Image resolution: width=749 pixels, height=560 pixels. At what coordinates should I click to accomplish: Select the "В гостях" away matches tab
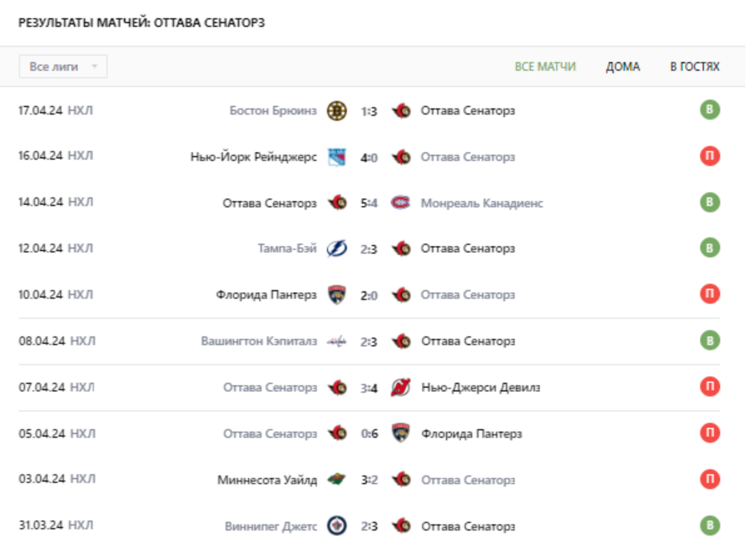[x=695, y=66]
